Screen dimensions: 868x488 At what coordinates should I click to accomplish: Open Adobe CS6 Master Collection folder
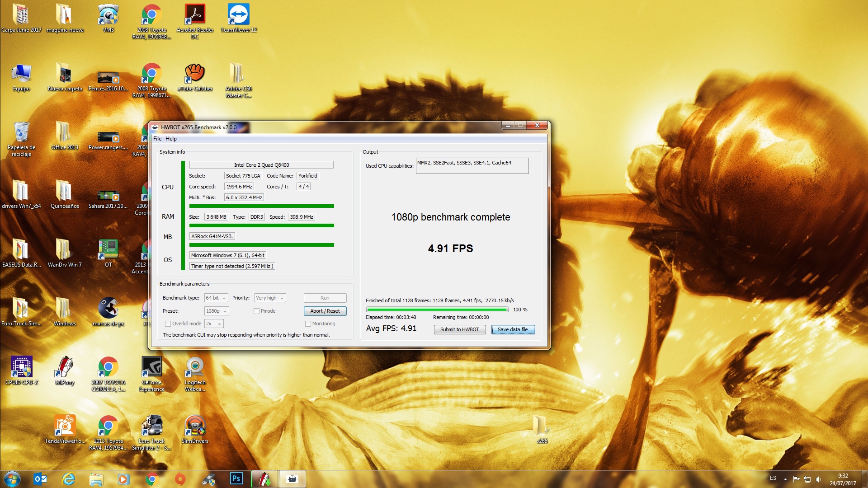pyautogui.click(x=238, y=80)
